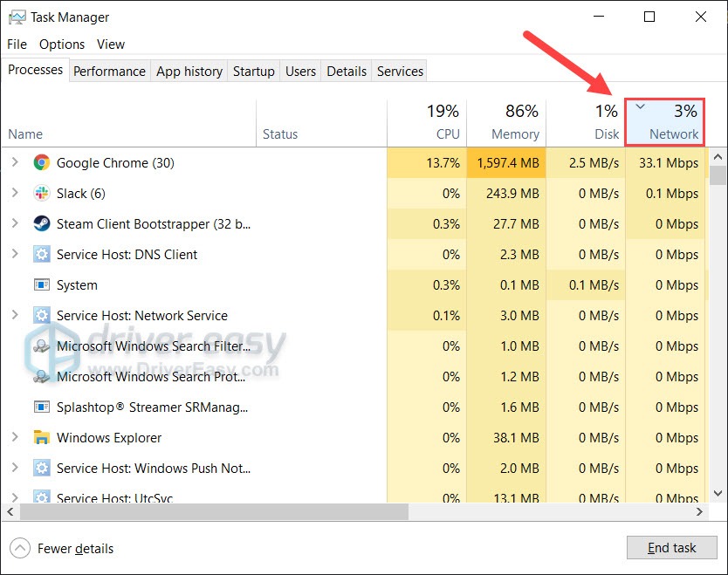The height and width of the screenshot is (575, 728).
Task: Expand the Google Chrome process group
Action: [x=15, y=162]
